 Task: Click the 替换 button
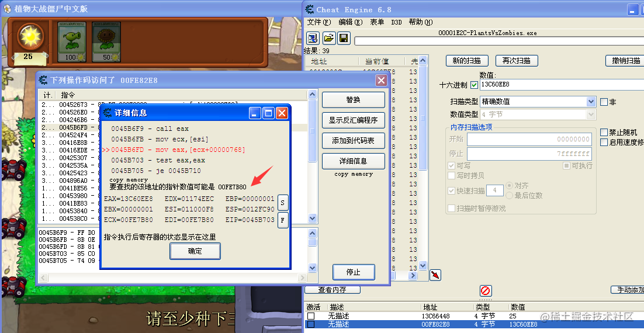(353, 100)
